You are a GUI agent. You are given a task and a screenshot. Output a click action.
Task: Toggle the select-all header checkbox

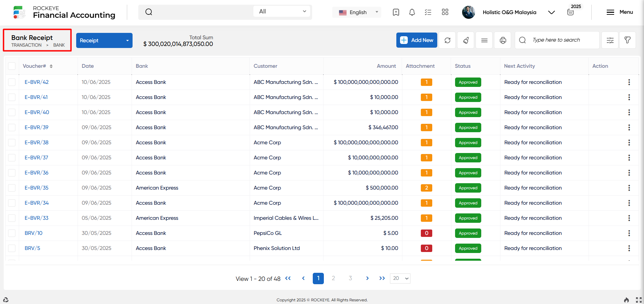pyautogui.click(x=12, y=66)
